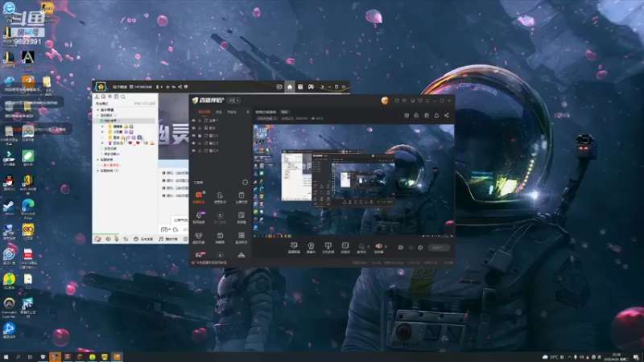Open the emoji picker dropdown in chat input
Viewport: 644px width, 362px height.
166,229
